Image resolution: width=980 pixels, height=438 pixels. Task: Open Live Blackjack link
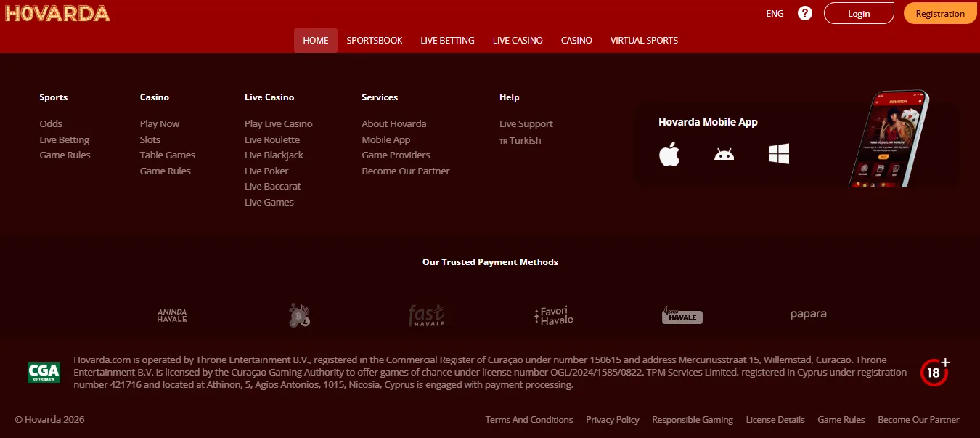(x=274, y=155)
